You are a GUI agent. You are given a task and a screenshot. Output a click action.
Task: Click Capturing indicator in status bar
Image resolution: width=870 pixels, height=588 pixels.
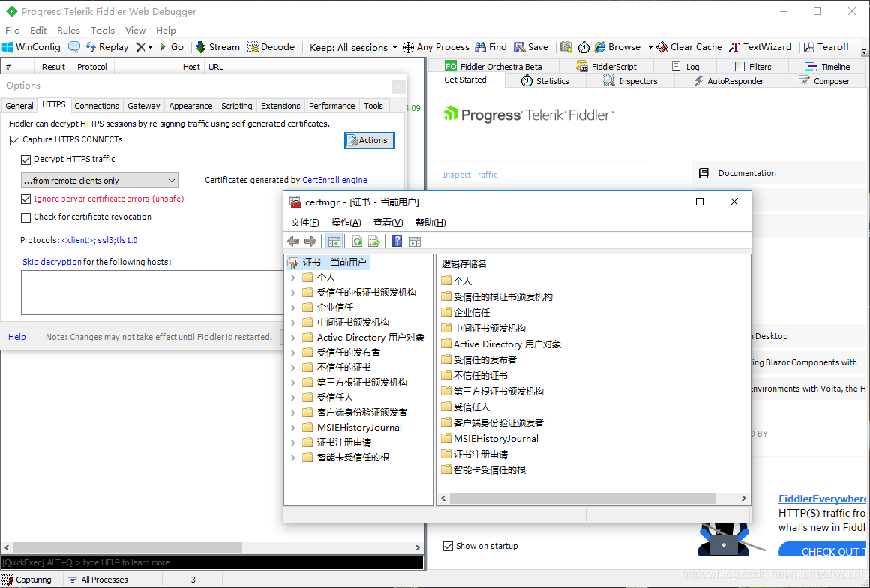tap(27, 580)
